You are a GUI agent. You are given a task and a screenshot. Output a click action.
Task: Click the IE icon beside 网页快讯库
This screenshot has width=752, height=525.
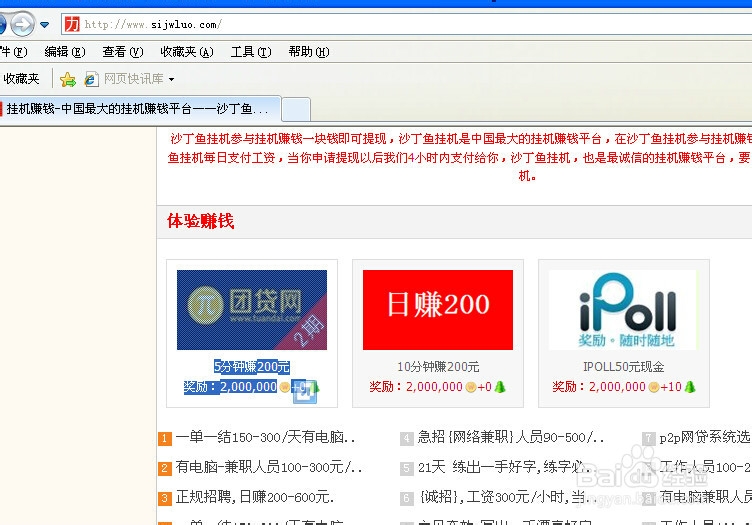(91, 79)
